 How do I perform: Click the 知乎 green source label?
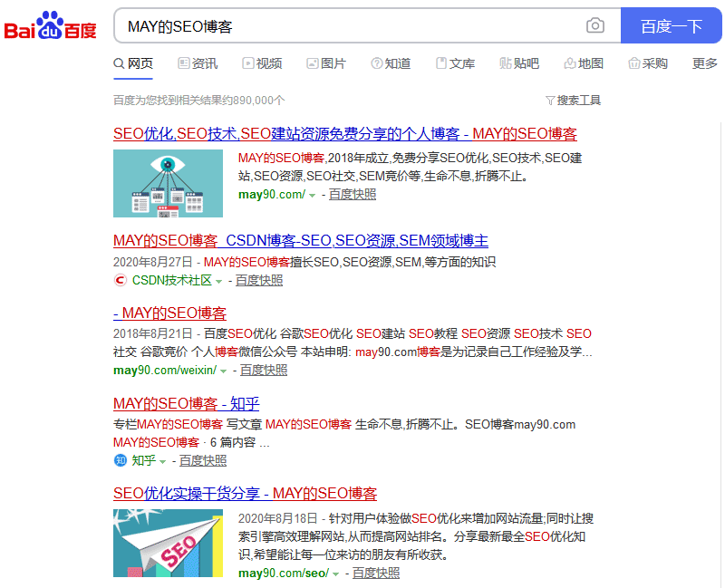144,461
